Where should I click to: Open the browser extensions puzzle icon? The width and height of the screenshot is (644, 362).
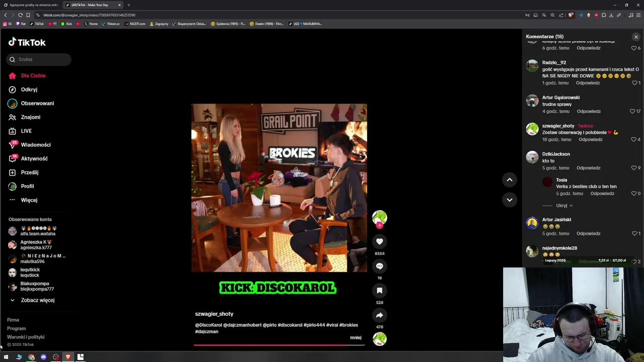point(604,15)
